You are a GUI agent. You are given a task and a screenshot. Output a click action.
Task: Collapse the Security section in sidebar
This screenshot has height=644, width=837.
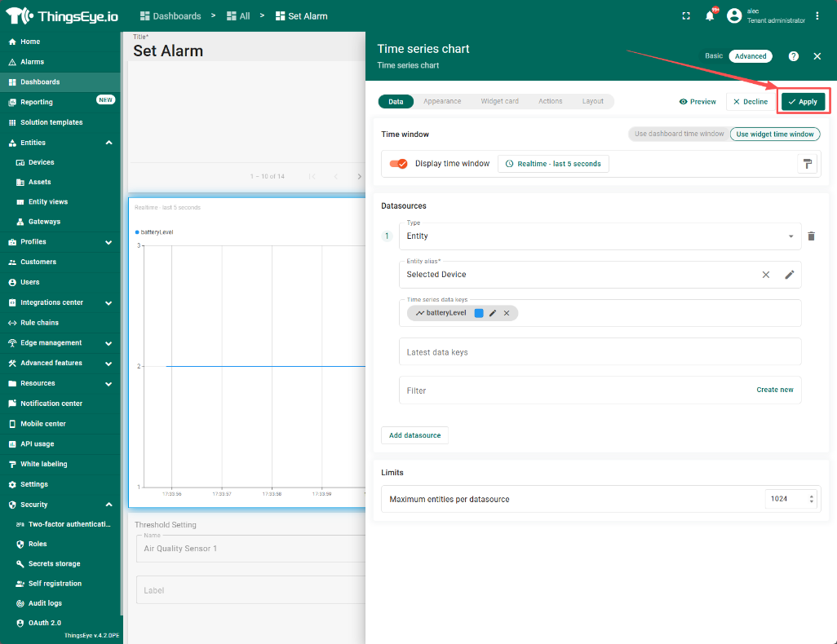click(x=108, y=505)
